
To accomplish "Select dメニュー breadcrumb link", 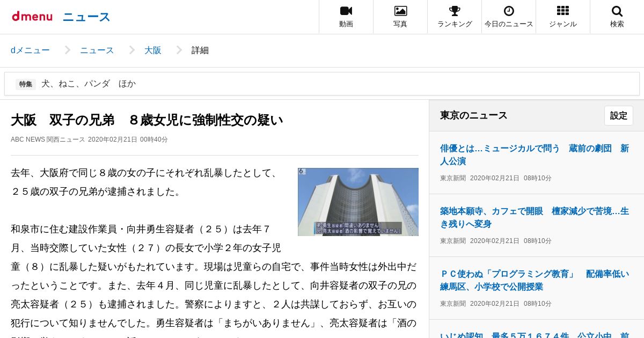I will tap(30, 50).
